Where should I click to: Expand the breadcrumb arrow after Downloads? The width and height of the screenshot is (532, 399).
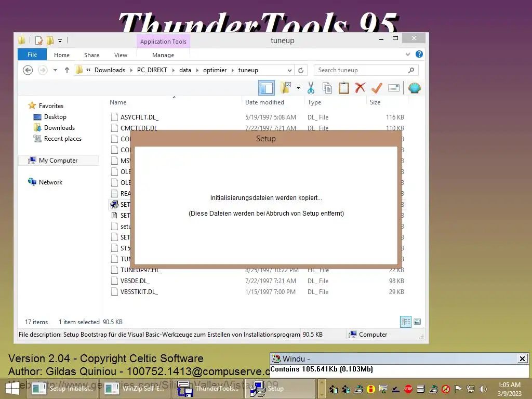(131, 70)
